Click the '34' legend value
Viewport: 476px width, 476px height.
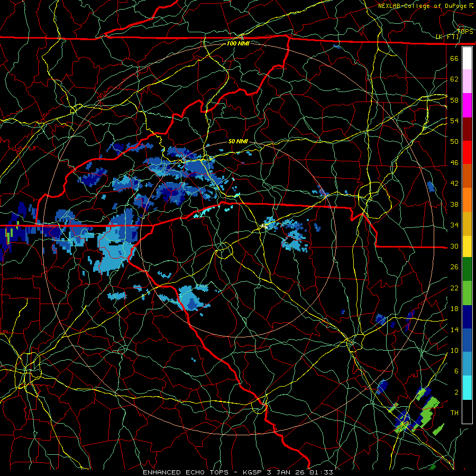[454, 225]
